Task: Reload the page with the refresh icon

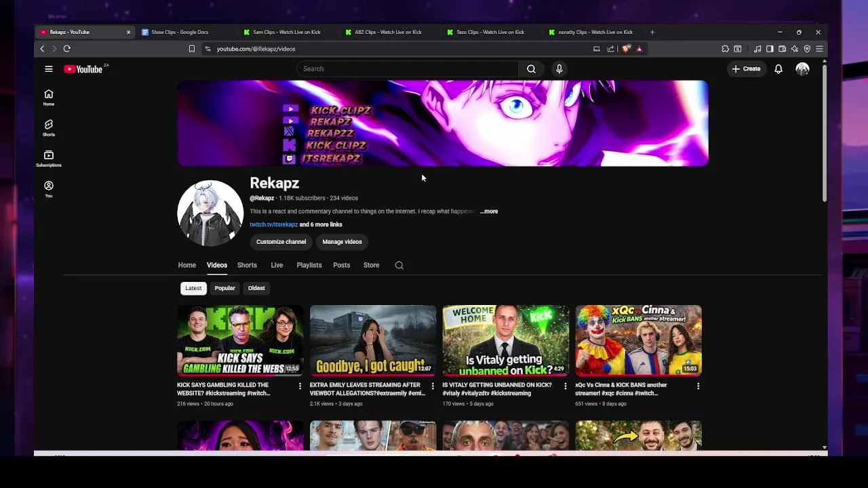Action: click(66, 49)
